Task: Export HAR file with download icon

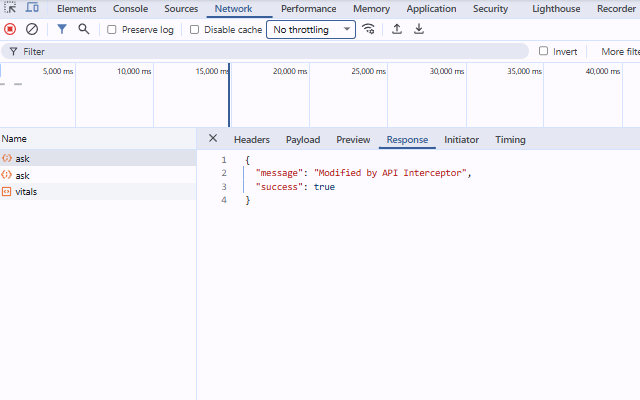Action: [x=419, y=29]
